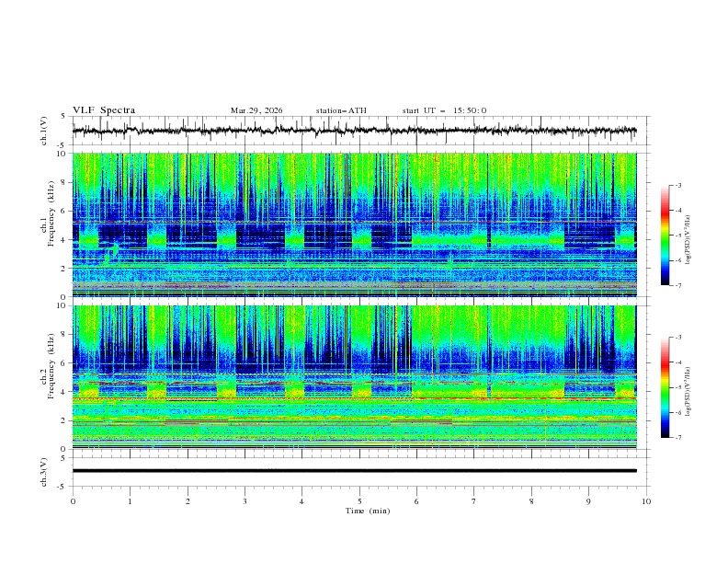The height and width of the screenshot is (563, 728).
Task: Click the time axis tick label "2"
Action: (188, 501)
